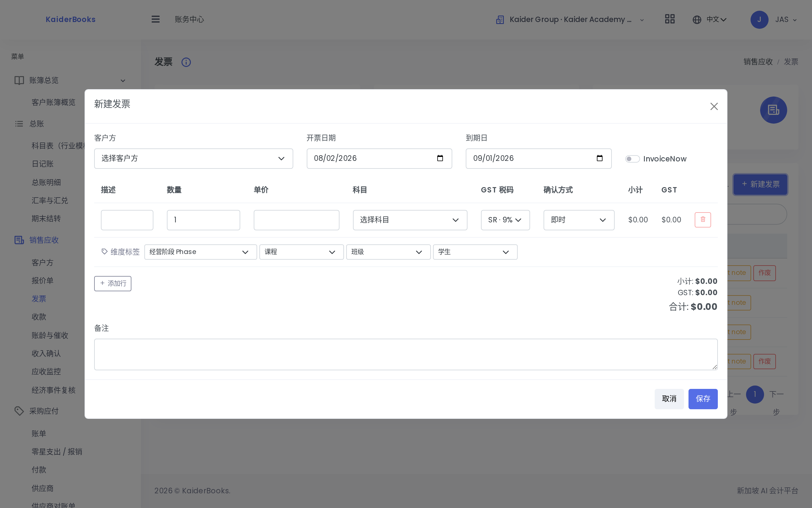Click the globe language icon
The width and height of the screenshot is (812, 508).
[x=697, y=20]
